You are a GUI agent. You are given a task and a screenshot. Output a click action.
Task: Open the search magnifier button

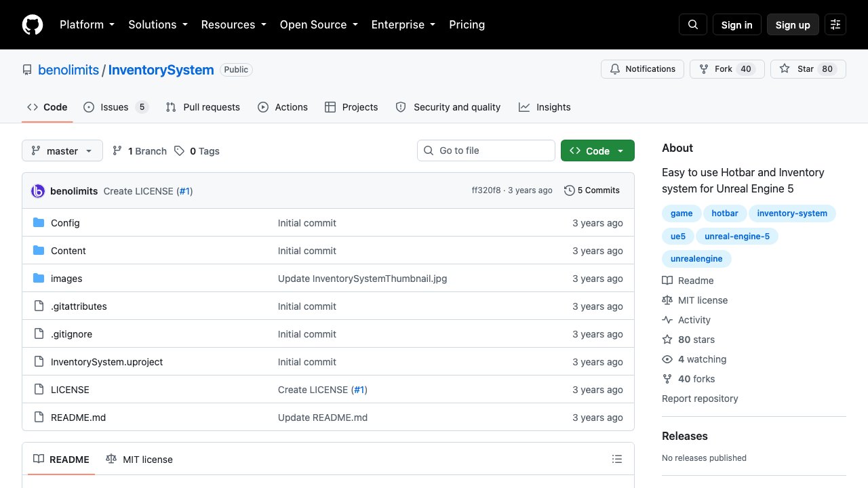pyautogui.click(x=693, y=24)
